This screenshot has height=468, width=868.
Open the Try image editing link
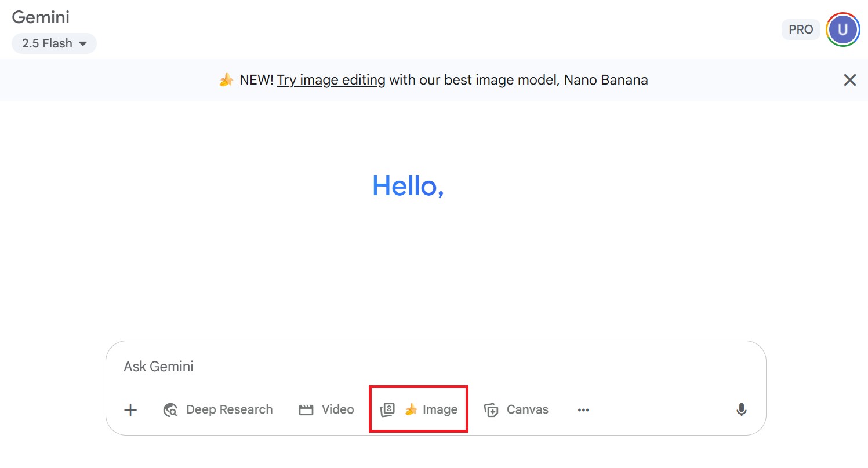(x=330, y=80)
